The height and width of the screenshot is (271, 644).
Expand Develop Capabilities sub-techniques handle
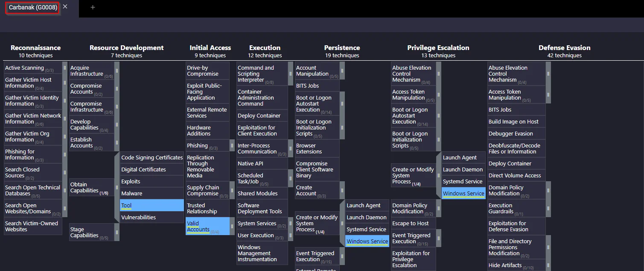[117, 125]
